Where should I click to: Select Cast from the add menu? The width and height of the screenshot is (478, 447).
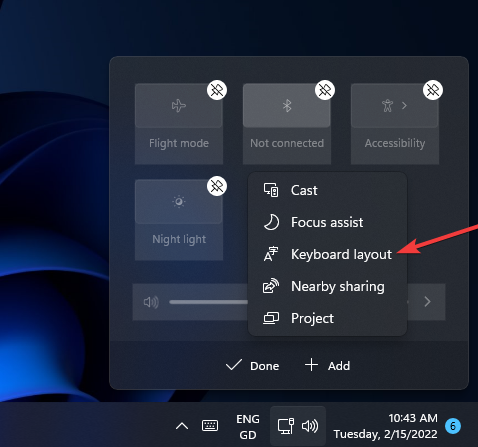[327, 190]
